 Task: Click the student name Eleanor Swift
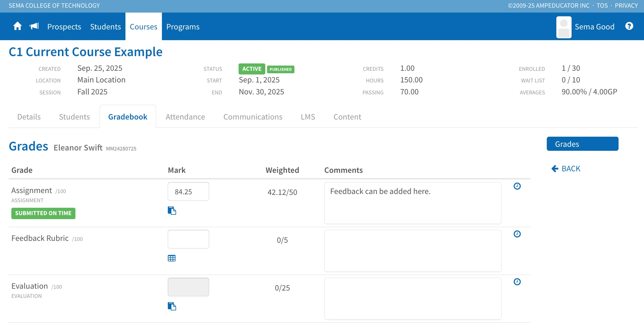(x=78, y=148)
